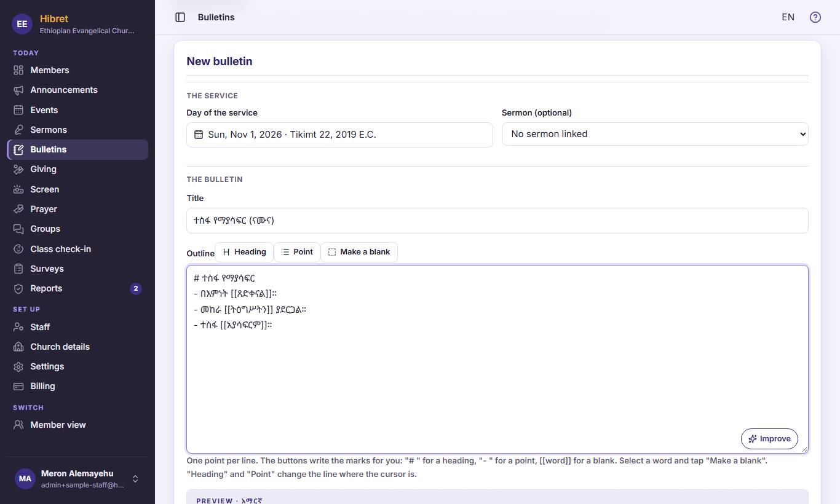Click the Point outline button
Viewport: 840px width, 504px height.
pyautogui.click(x=297, y=252)
